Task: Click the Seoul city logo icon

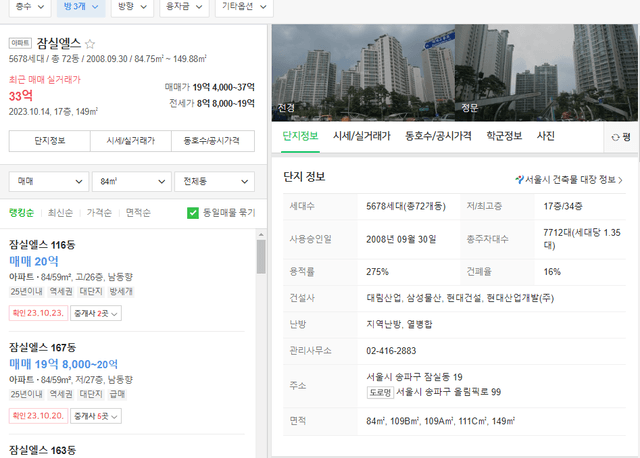Action: click(519, 180)
